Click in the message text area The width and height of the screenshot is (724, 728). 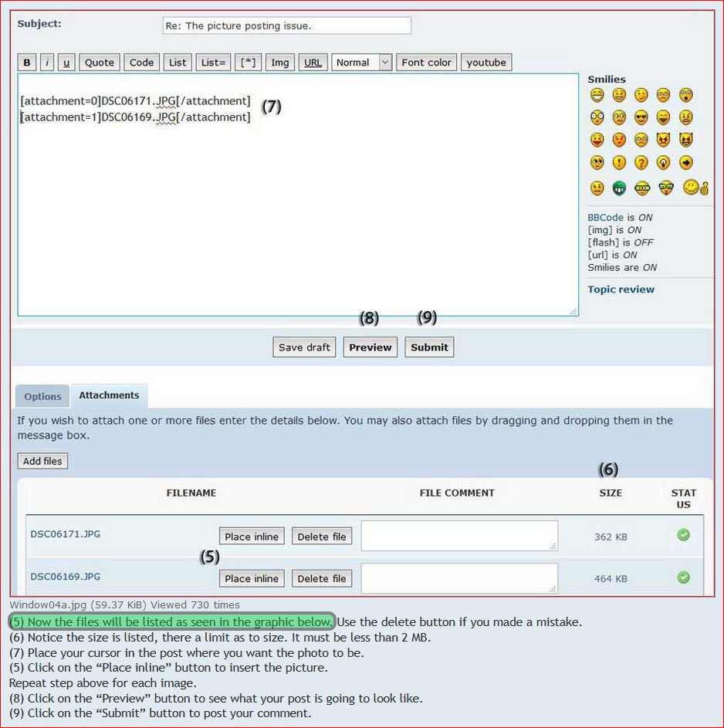click(298, 195)
